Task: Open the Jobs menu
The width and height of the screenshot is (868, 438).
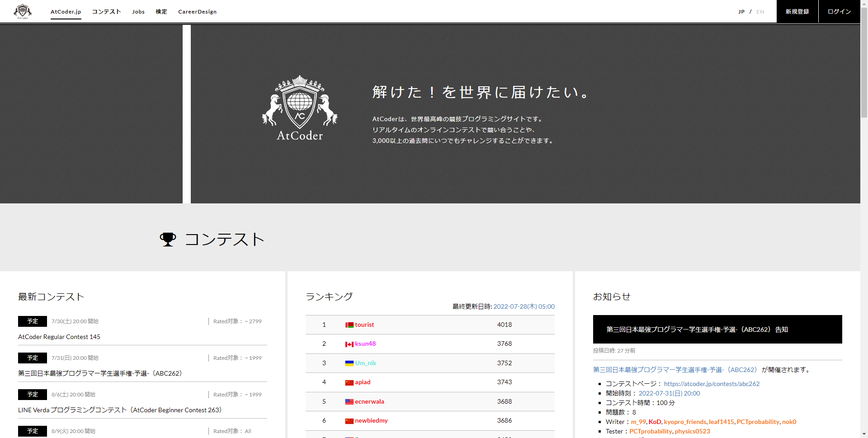Action: (x=138, y=11)
